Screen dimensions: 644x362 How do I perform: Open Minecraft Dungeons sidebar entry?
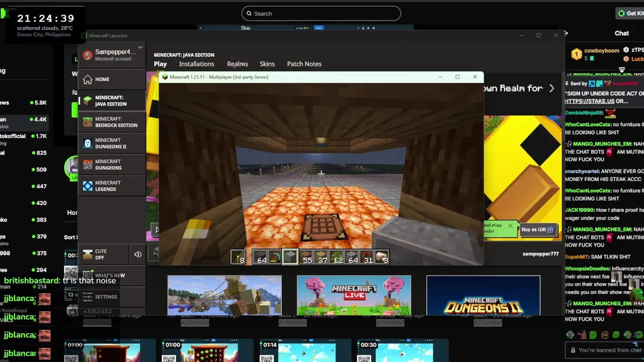click(x=112, y=164)
